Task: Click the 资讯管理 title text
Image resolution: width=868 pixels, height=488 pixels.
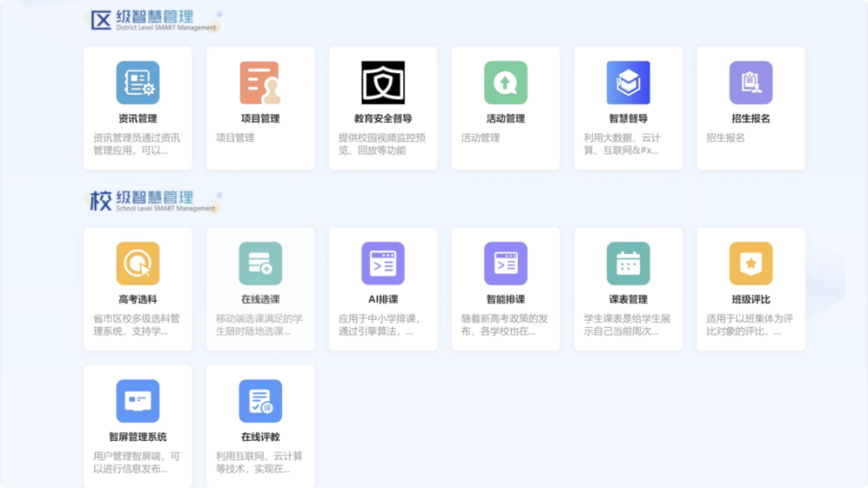Action: pyautogui.click(x=137, y=118)
